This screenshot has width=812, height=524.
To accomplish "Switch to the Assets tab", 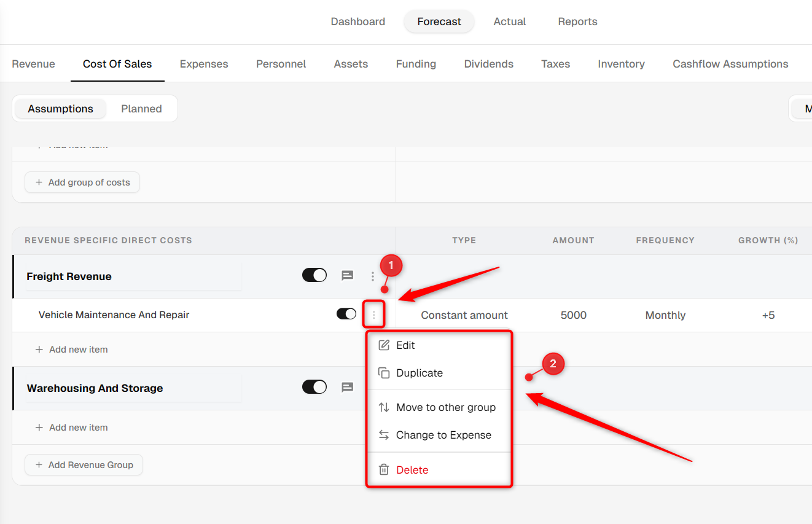I will (x=351, y=64).
